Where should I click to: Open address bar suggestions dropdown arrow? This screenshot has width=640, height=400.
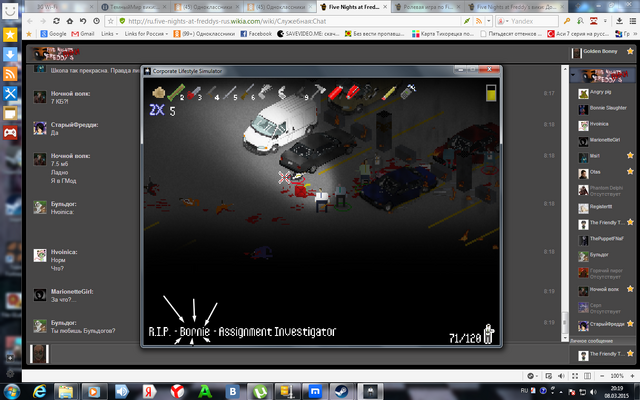[489, 21]
